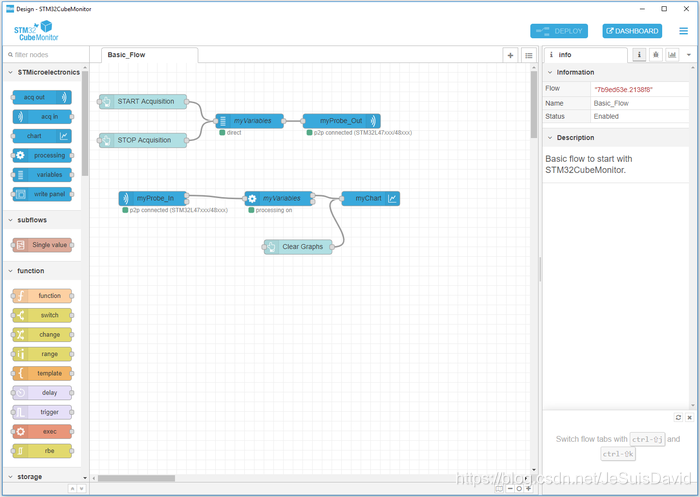Image resolution: width=700 pixels, height=497 pixels.
Task: Select the function palette node
Action: pos(42,296)
